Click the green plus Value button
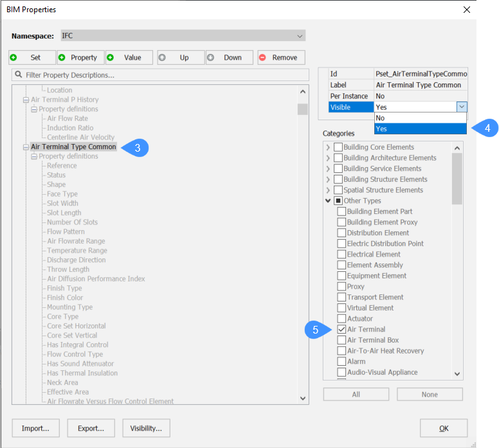 (129, 57)
